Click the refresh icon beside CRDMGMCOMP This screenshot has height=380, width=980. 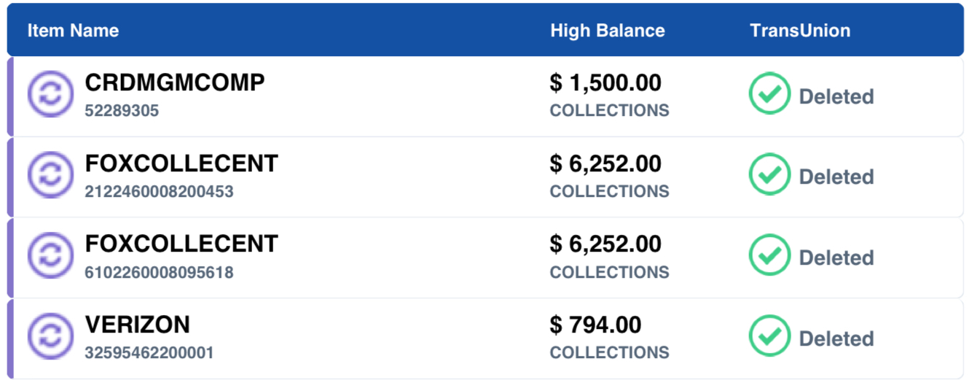50,95
